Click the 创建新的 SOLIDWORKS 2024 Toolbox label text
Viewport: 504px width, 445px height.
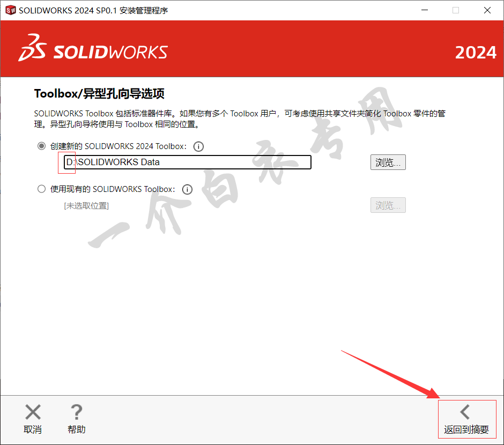(x=118, y=146)
